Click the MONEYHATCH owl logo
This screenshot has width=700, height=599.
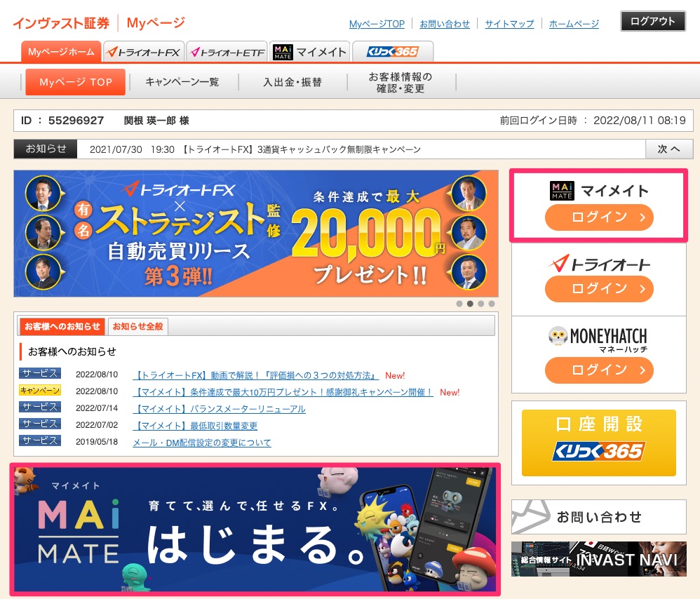557,337
